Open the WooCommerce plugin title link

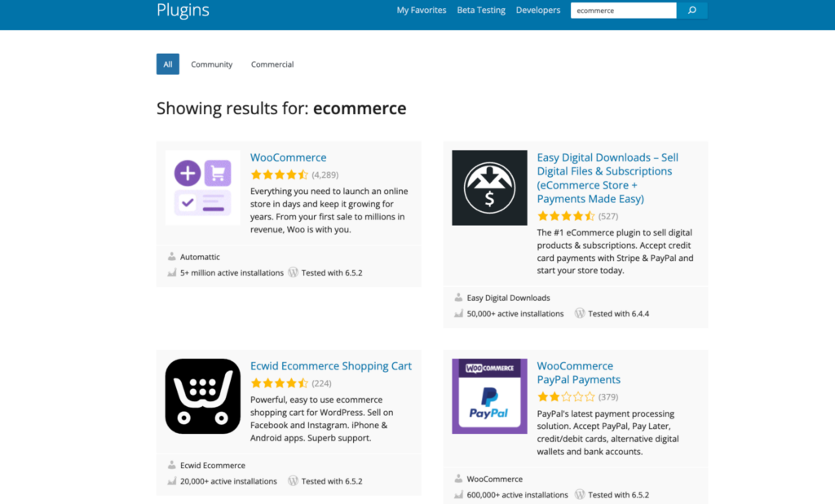coord(288,157)
